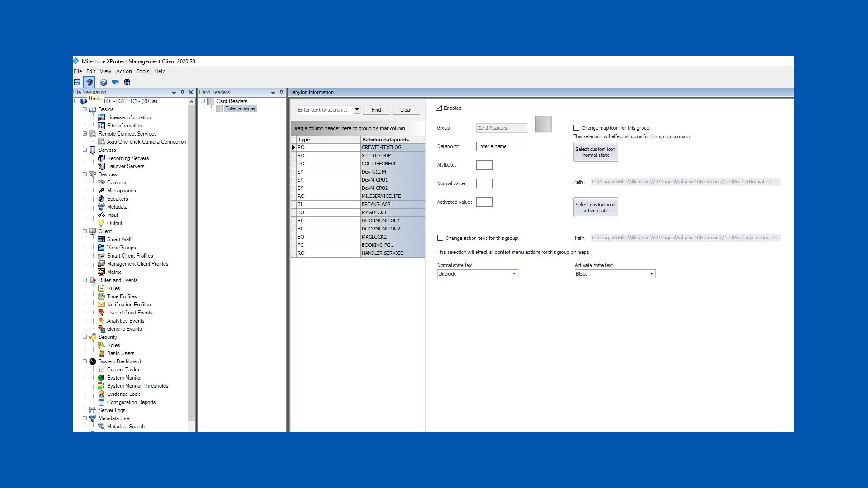The width and height of the screenshot is (868, 488).
Task: Click the Analytics Events icon
Action: tap(101, 321)
